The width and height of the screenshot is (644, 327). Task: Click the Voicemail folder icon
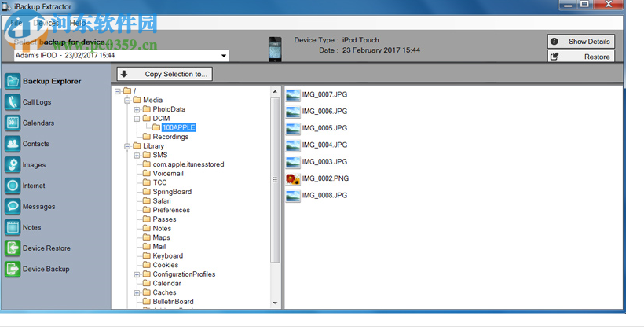tap(147, 173)
